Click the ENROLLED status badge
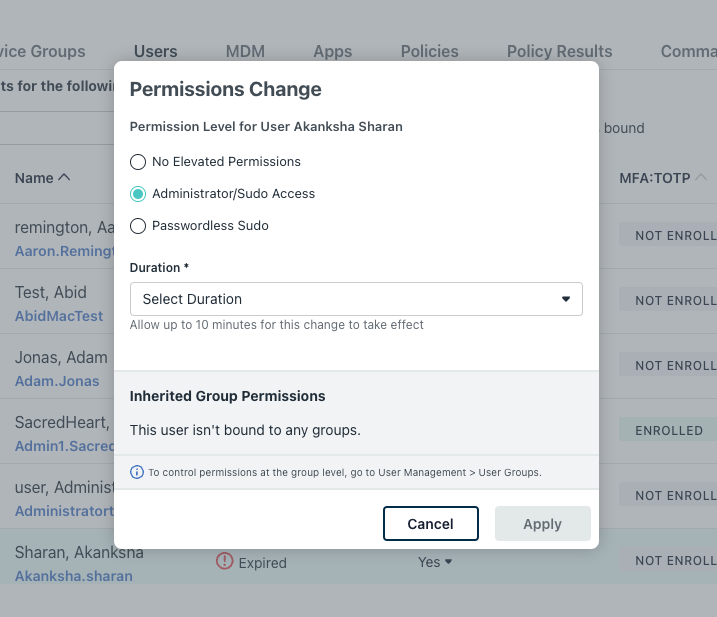717x617 pixels. 668,431
